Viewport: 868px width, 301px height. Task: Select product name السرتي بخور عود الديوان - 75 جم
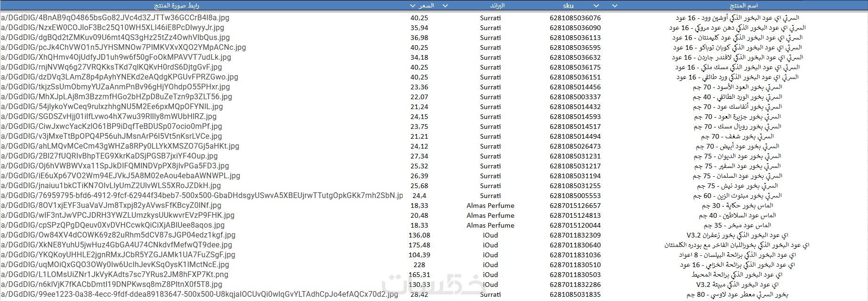click(x=737, y=156)
